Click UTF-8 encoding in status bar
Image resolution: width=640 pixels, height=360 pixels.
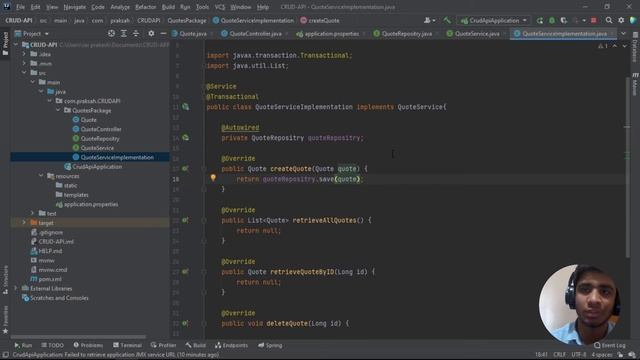pos(578,355)
